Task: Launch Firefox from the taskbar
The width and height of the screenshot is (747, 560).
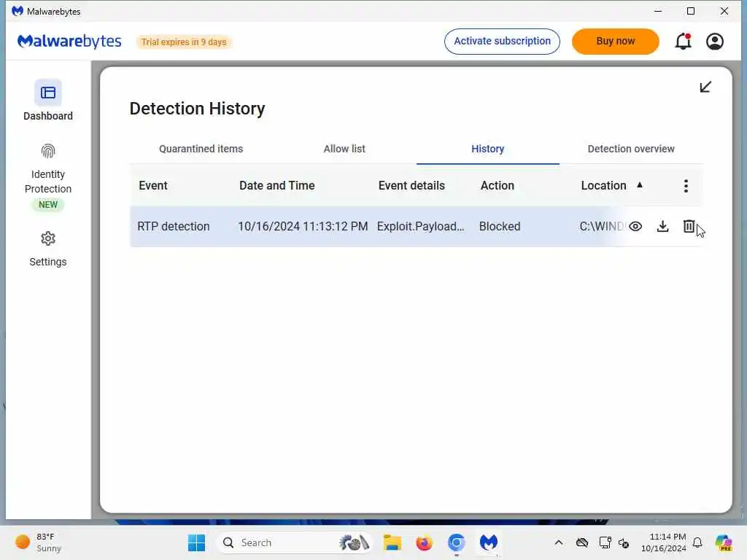Action: tap(424, 542)
